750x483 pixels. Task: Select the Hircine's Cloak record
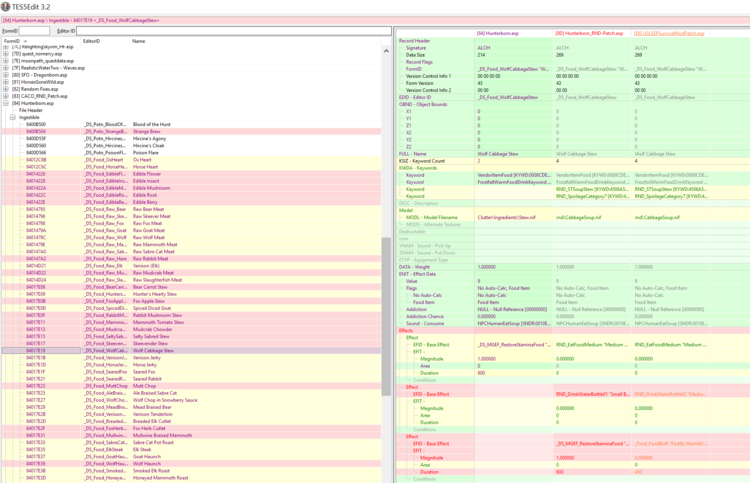coord(191,145)
